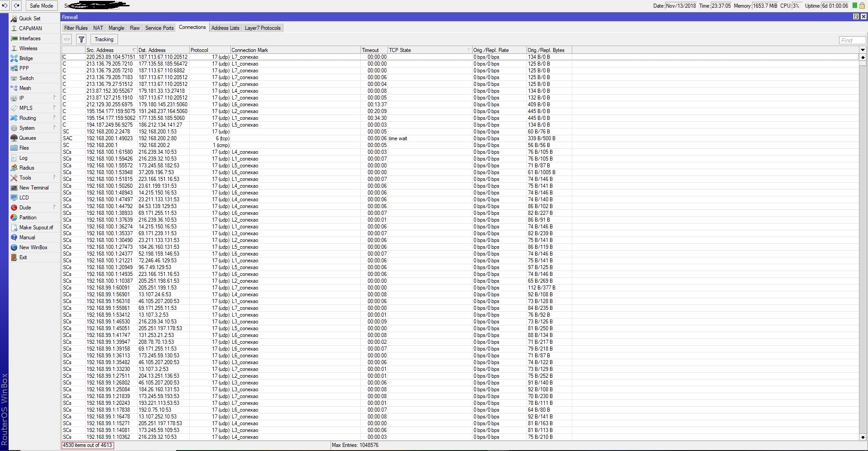868x451 pixels.
Task: Open New Terminal icon in sidebar
Action: point(14,188)
